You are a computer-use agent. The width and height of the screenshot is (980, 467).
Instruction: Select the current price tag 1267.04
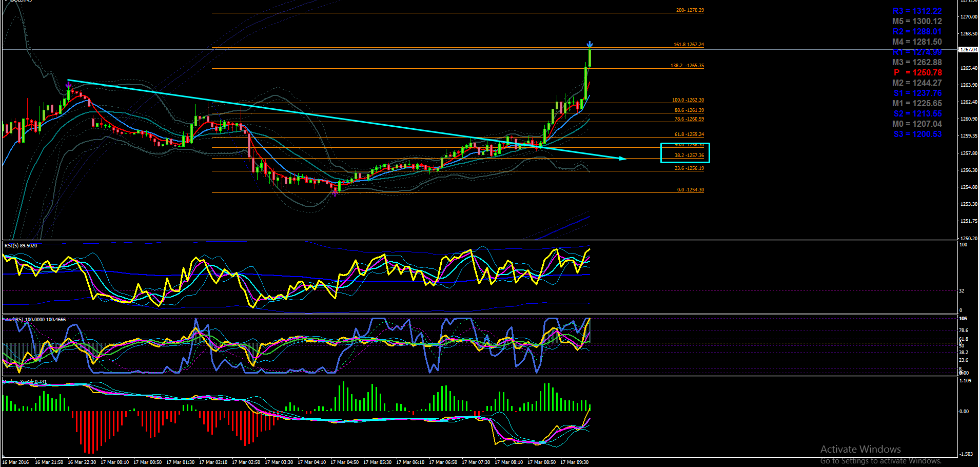tap(968, 50)
